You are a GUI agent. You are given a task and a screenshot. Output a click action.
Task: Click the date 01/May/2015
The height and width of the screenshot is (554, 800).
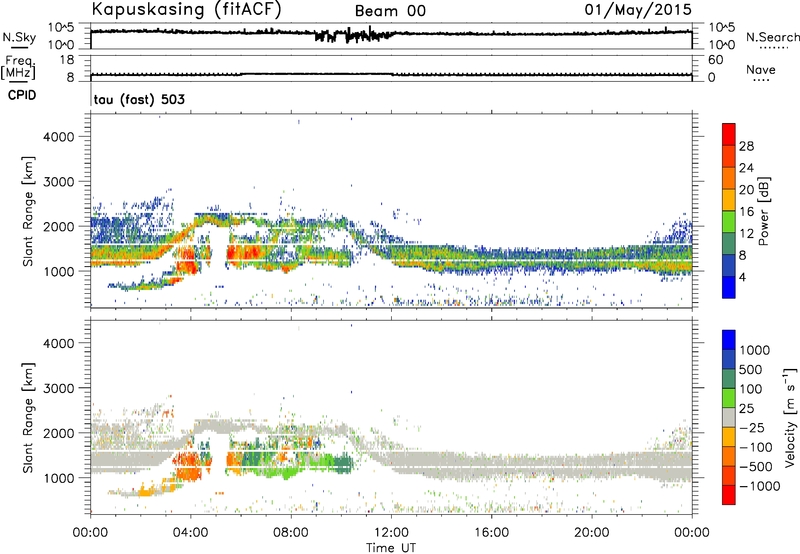(x=638, y=10)
